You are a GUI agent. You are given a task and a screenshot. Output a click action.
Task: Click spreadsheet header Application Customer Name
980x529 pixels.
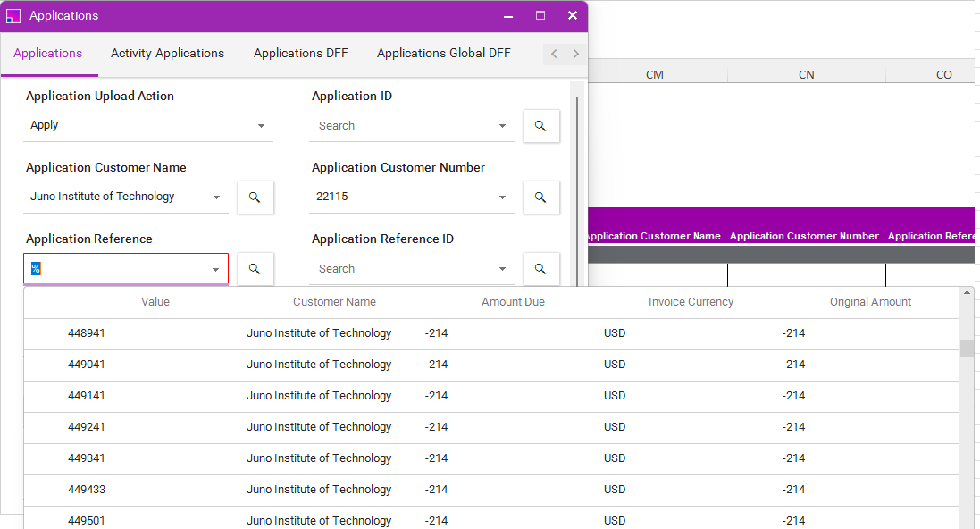pos(654,236)
